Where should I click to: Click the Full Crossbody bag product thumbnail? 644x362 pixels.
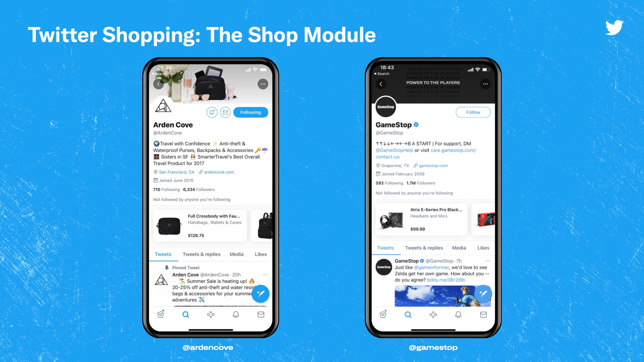[x=169, y=225]
